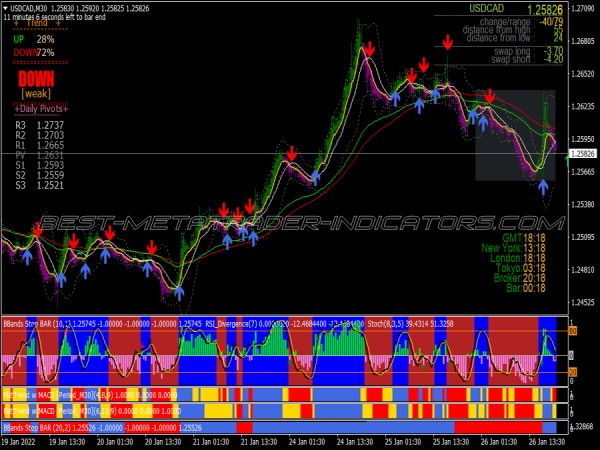Select the blue buy arrow beneath the shaded rectangle
Screen dimensions: 600x450
[x=543, y=188]
